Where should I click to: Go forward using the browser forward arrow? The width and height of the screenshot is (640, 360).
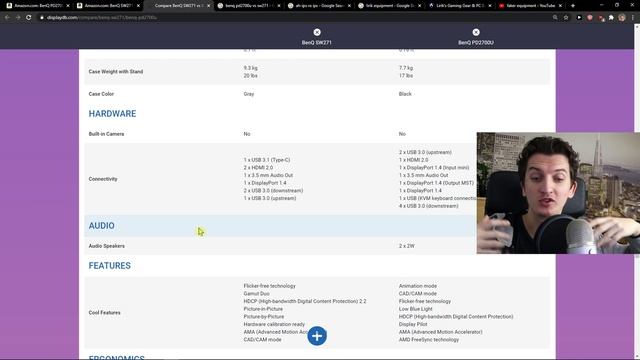(x=18, y=18)
